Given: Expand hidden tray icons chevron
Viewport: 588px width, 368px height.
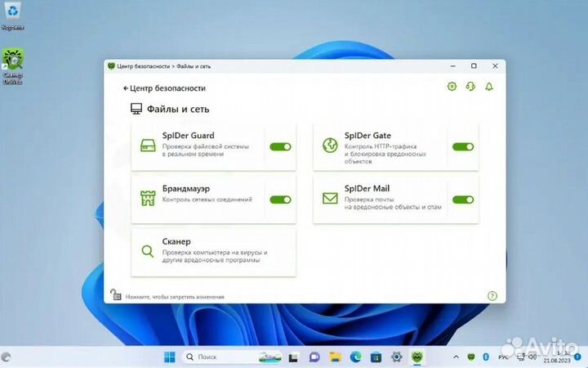Looking at the screenshot, I should pos(456,357).
